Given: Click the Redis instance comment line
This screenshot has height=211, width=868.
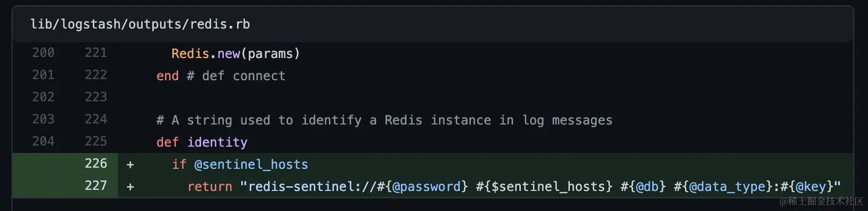Looking at the screenshot, I should 384,120.
